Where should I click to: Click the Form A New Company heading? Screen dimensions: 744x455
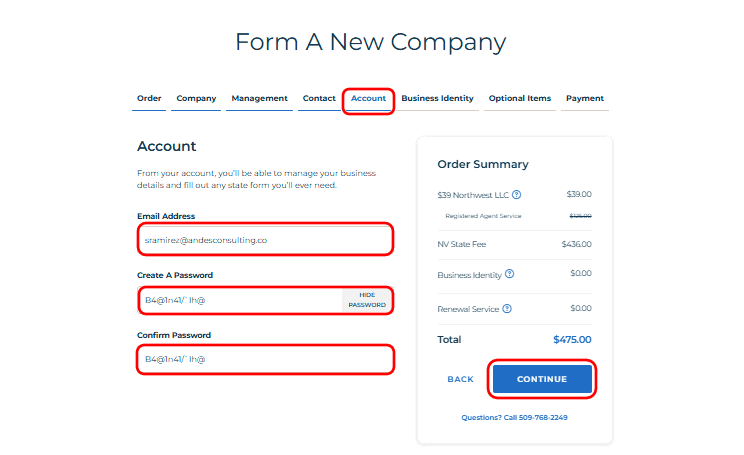[370, 42]
